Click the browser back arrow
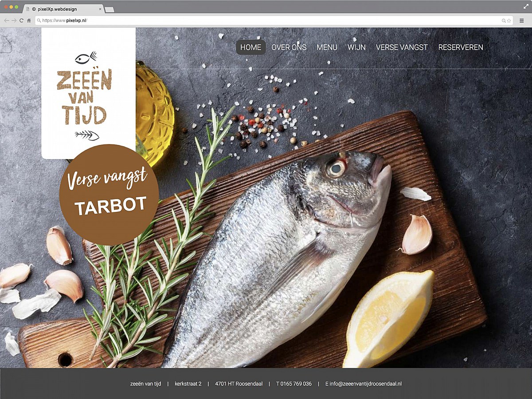 pyautogui.click(x=6, y=20)
